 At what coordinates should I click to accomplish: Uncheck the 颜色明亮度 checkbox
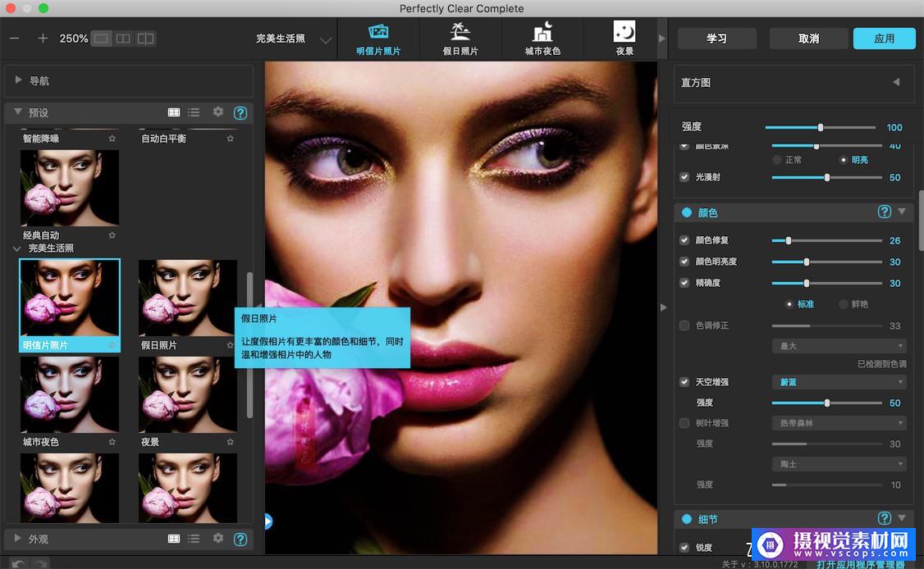coord(684,262)
